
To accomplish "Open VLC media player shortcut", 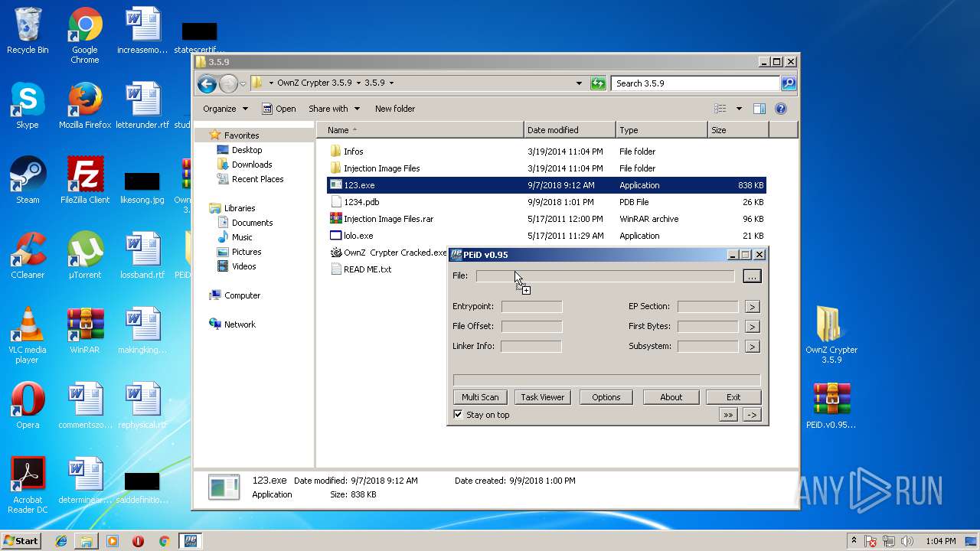I will click(x=28, y=335).
